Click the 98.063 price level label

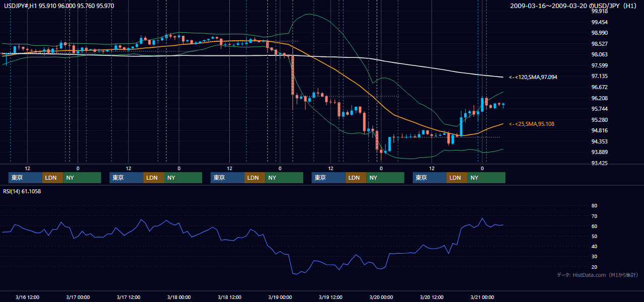599,54
